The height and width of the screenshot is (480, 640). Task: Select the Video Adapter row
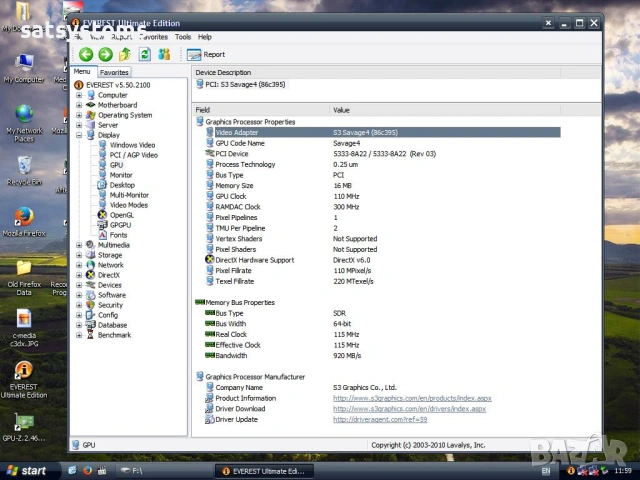tap(383, 132)
